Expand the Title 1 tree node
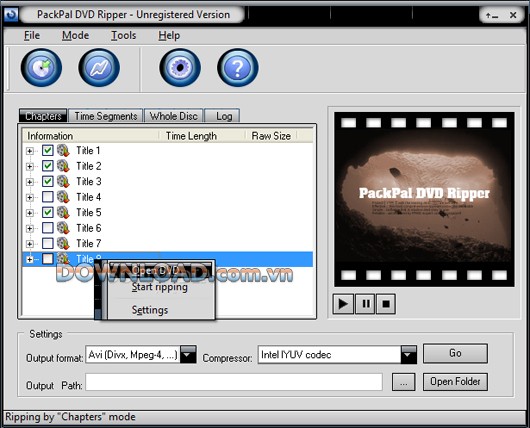Image resolution: width=530 pixels, height=428 pixels. coord(30,151)
